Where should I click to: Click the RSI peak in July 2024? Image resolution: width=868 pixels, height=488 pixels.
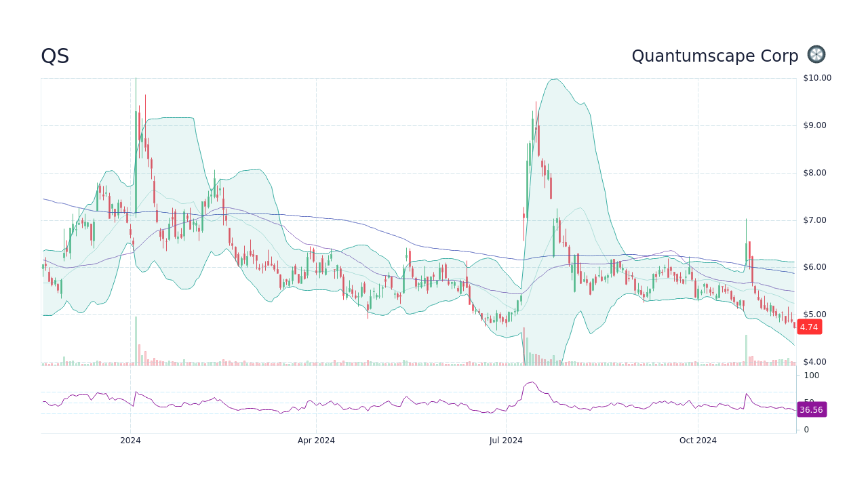(x=532, y=383)
